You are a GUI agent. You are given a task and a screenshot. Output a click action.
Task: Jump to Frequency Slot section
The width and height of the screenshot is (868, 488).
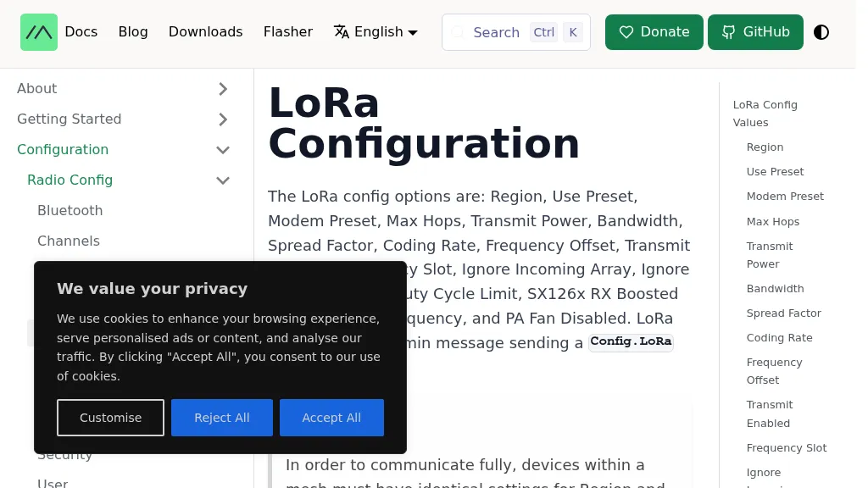pyautogui.click(x=786, y=447)
